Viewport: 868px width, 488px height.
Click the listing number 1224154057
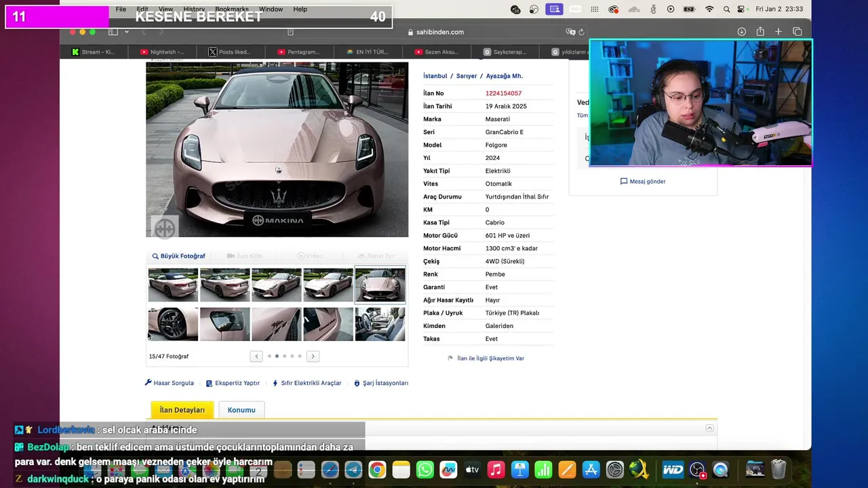503,94
